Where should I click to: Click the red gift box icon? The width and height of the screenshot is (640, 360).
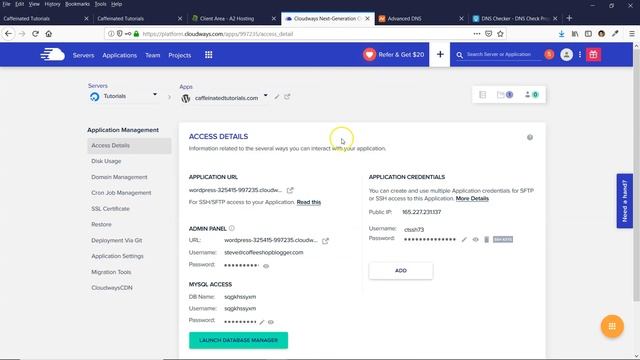tap(593, 55)
